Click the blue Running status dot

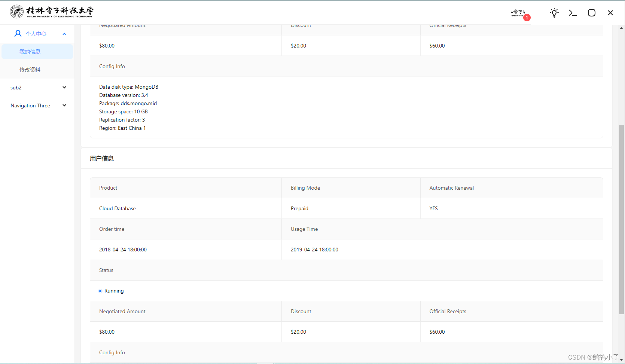point(100,291)
